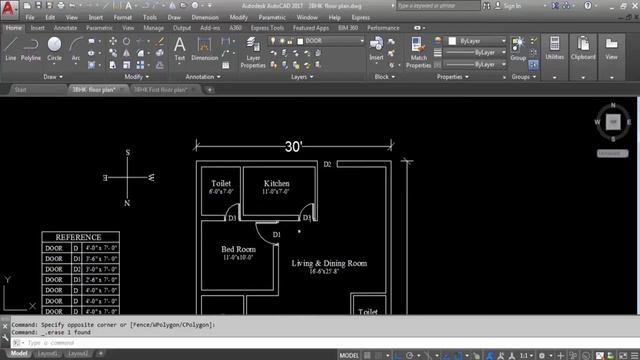Click the Save icon in quick access toolbar
The height and width of the screenshot is (360, 640).
click(38, 5)
